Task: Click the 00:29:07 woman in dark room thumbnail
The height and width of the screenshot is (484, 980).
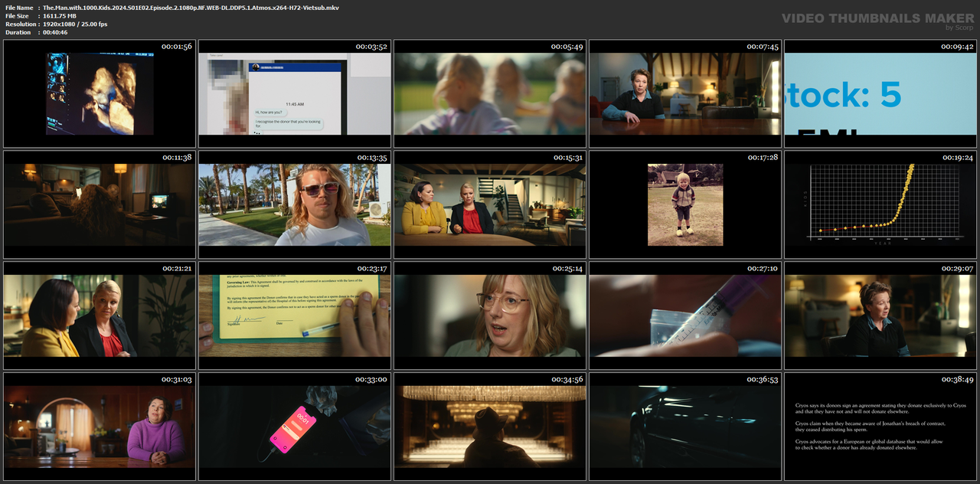Action: pyautogui.click(x=880, y=316)
